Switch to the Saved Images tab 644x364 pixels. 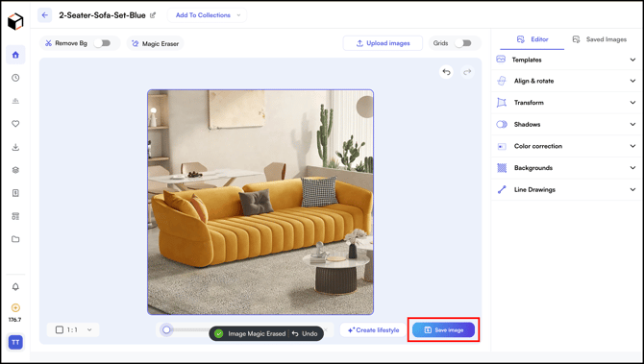600,39
